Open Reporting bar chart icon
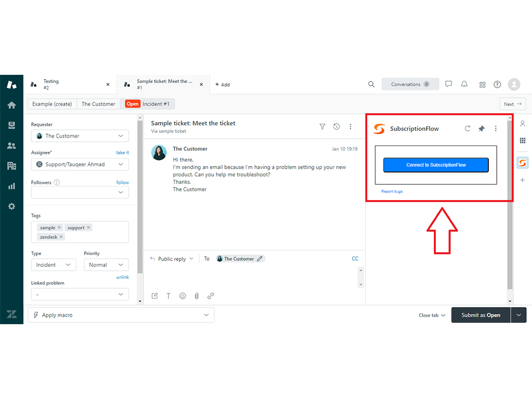Image resolution: width=532 pixels, height=399 pixels. click(x=11, y=186)
